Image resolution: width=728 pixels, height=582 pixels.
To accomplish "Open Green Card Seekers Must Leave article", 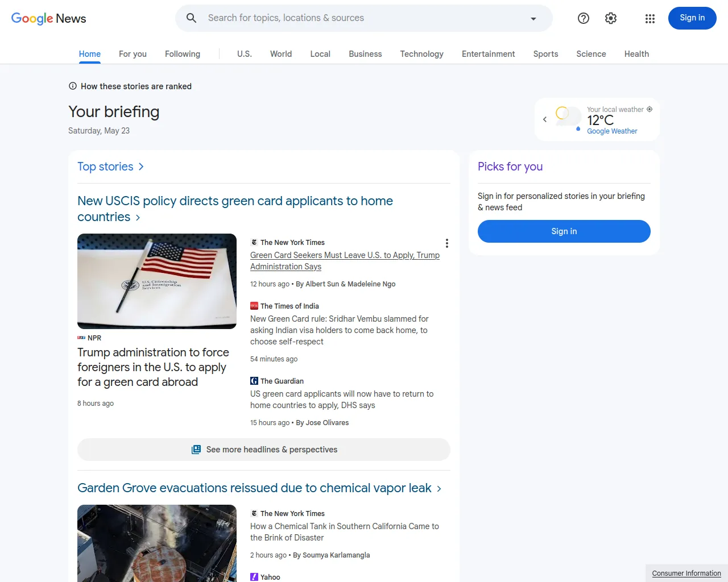I will pos(345,261).
